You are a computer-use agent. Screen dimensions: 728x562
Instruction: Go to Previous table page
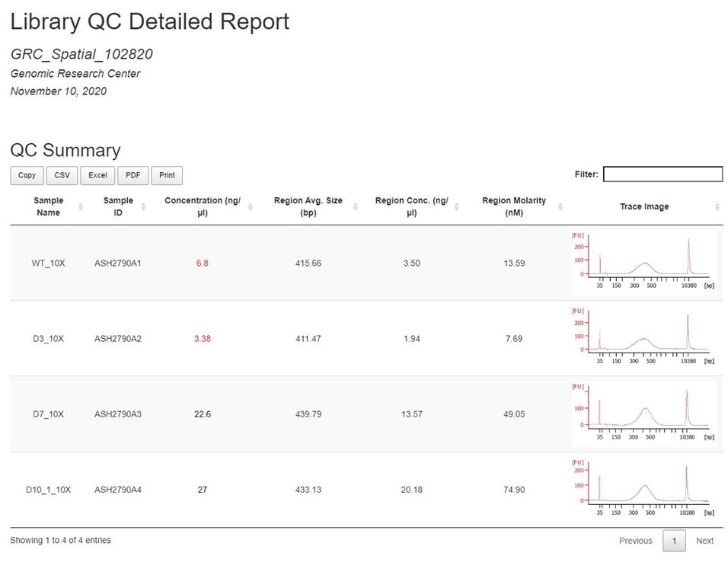pos(635,541)
